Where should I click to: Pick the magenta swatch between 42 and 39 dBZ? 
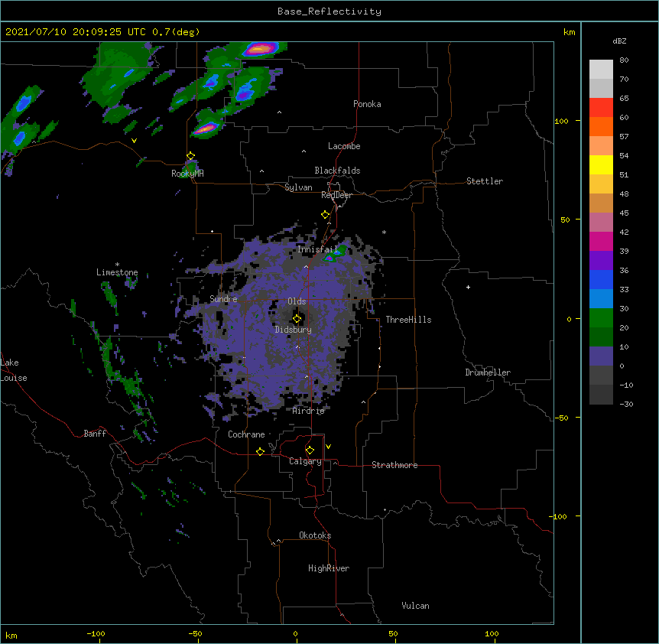601,241
